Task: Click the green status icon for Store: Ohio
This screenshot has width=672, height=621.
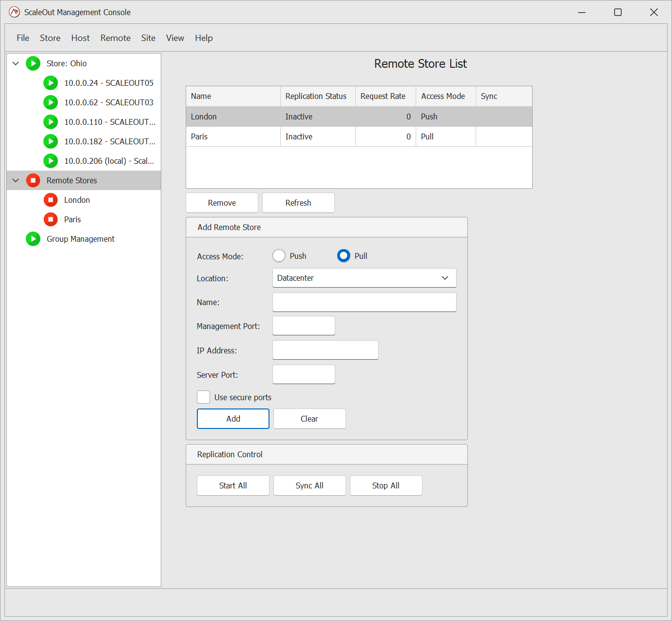Action: click(x=33, y=63)
